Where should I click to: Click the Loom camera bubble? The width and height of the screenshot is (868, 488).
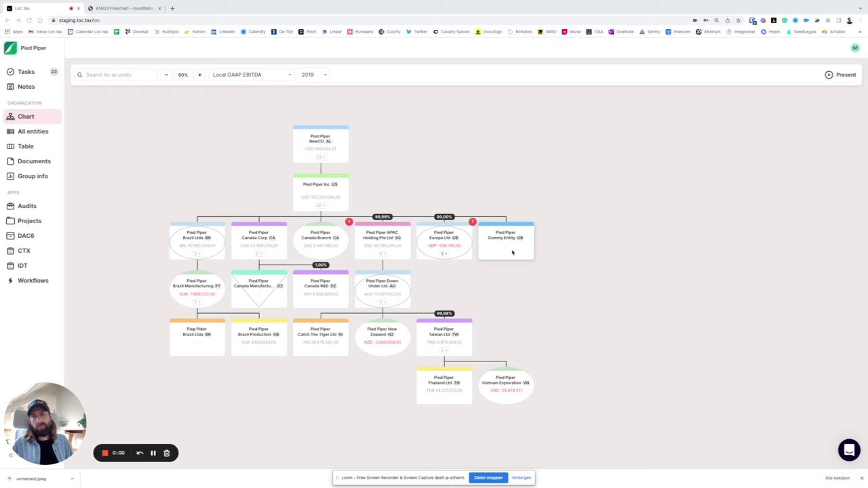tap(45, 424)
